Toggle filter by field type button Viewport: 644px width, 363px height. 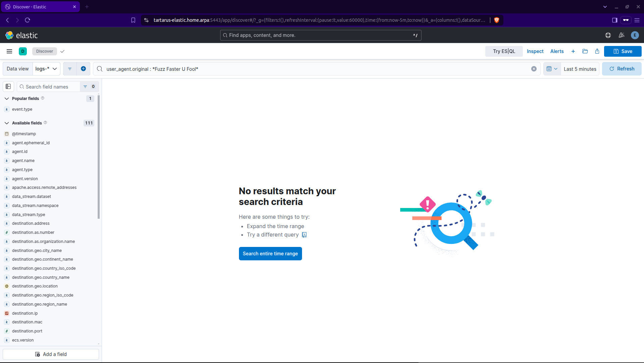(89, 87)
